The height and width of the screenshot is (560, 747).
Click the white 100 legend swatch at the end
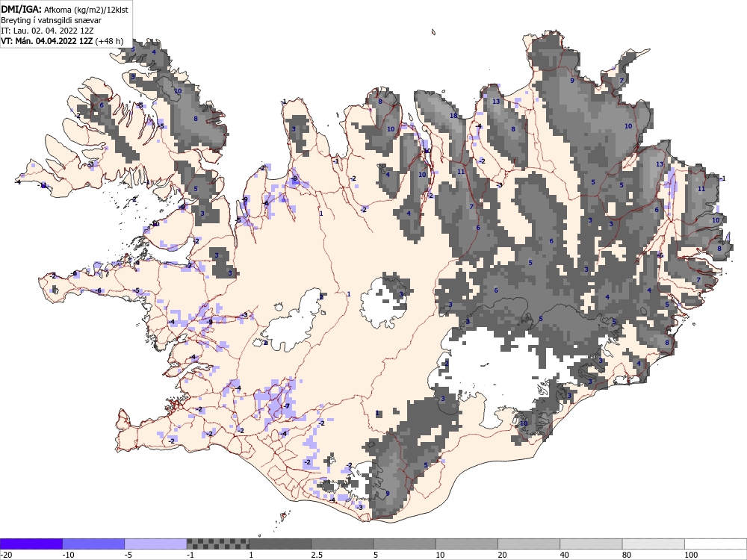(716, 544)
